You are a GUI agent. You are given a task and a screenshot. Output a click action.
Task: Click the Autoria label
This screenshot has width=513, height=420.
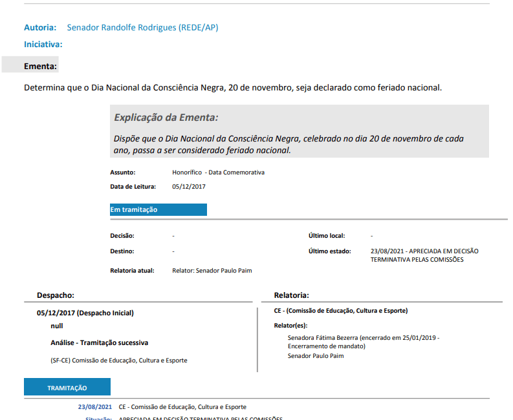point(40,27)
